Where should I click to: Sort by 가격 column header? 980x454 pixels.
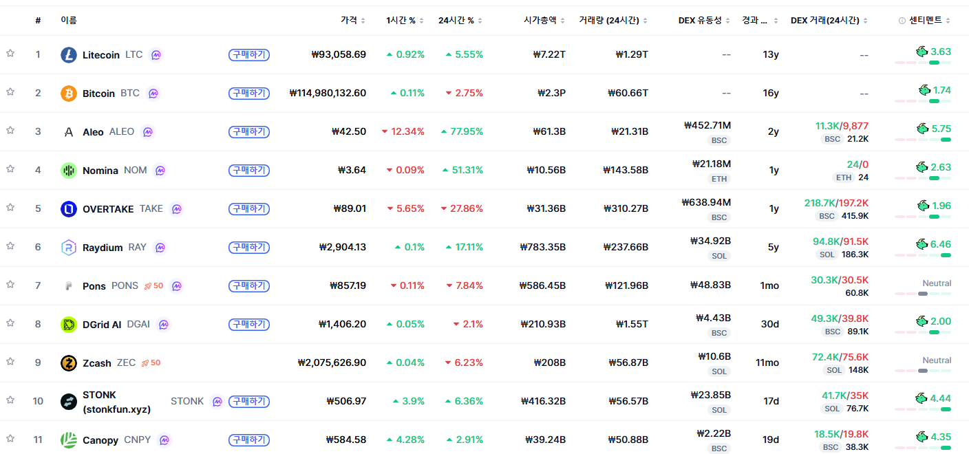click(x=353, y=21)
